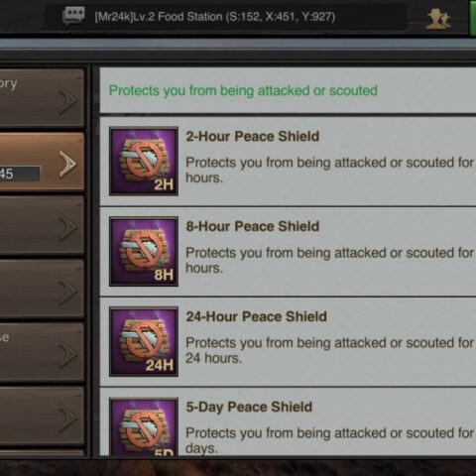Click the green button at top right
Viewport: 476px width, 476px height.
(x=472, y=17)
